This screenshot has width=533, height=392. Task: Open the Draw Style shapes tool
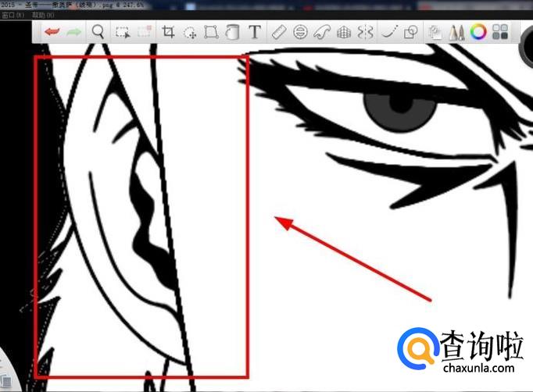click(x=410, y=33)
